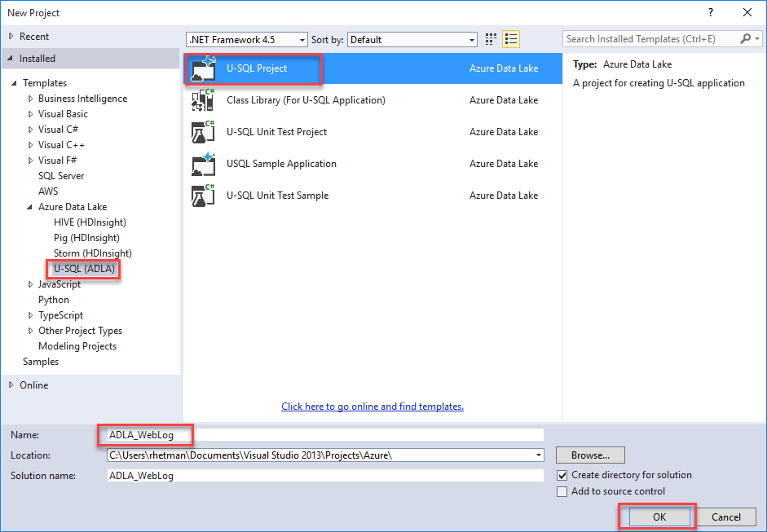Open the Sort by dropdown
This screenshot has width=767, height=532.
click(x=472, y=40)
